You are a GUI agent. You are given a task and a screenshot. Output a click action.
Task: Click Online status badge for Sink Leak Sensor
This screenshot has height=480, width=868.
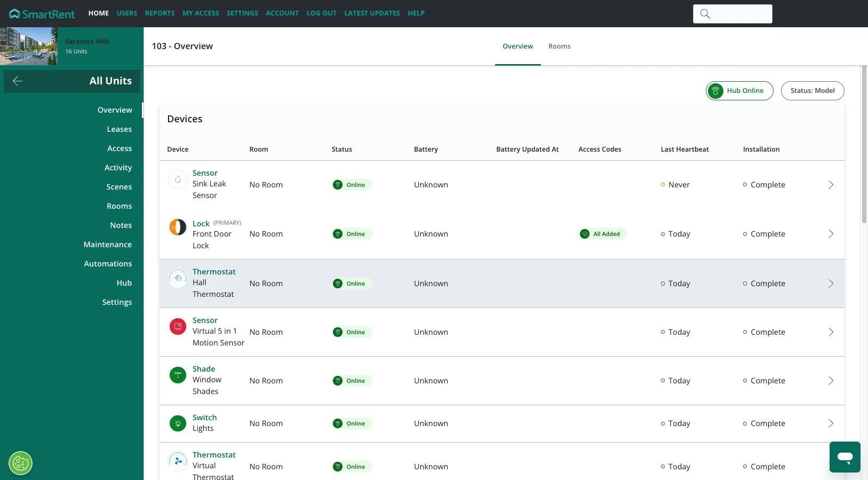[x=352, y=185]
